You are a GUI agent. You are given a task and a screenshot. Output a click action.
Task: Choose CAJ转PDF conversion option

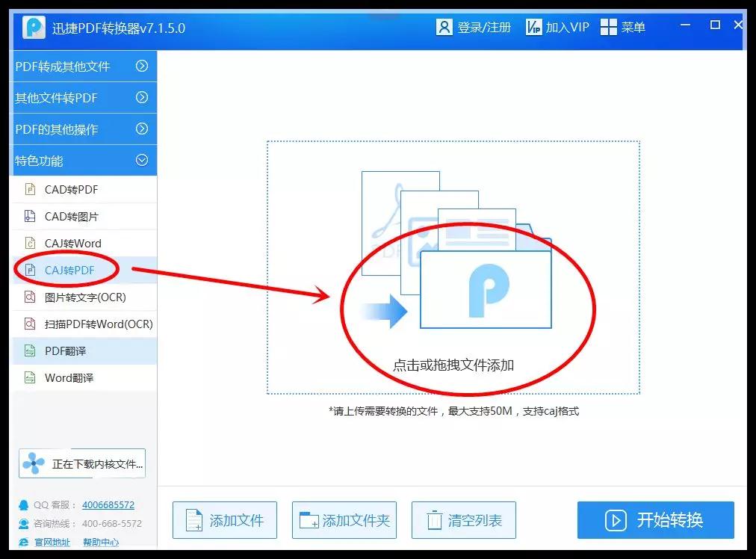point(69,271)
